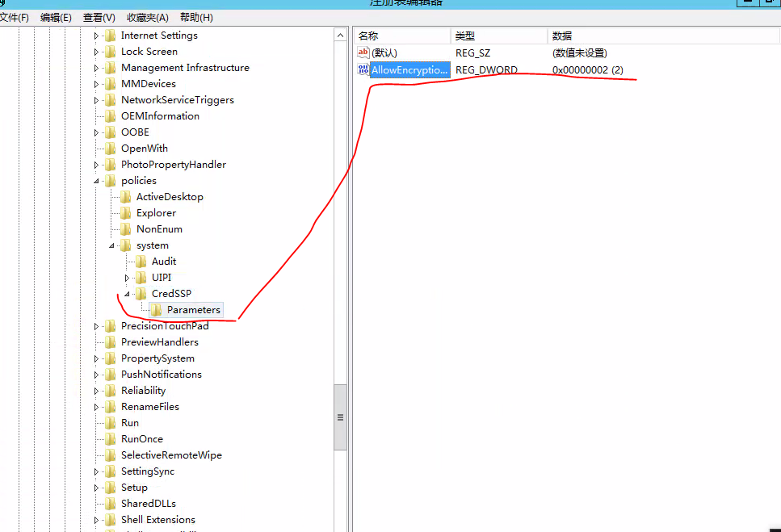Expand the Shell Extensions key

pos(96,520)
